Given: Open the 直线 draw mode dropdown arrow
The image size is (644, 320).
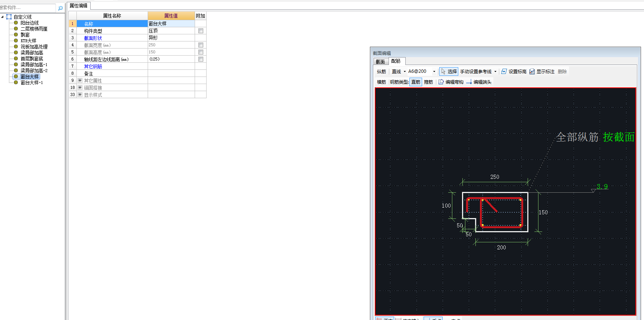Looking at the screenshot, I should (x=405, y=72).
